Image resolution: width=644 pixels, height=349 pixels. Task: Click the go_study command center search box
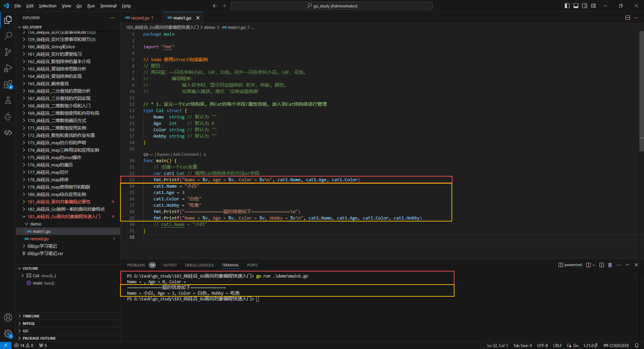tap(331, 6)
